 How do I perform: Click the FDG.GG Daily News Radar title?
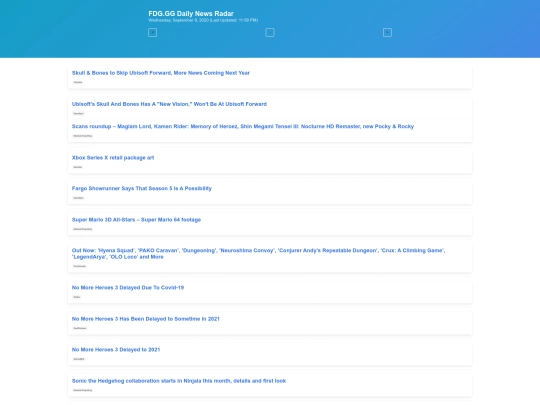click(191, 13)
